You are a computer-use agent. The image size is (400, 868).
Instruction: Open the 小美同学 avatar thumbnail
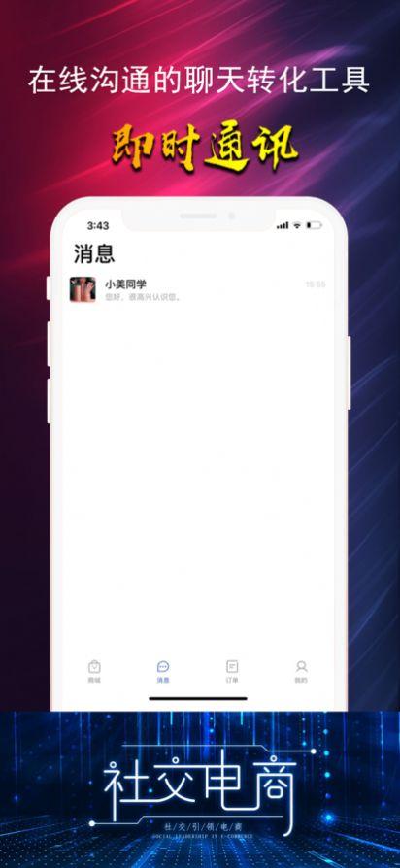pos(83,289)
